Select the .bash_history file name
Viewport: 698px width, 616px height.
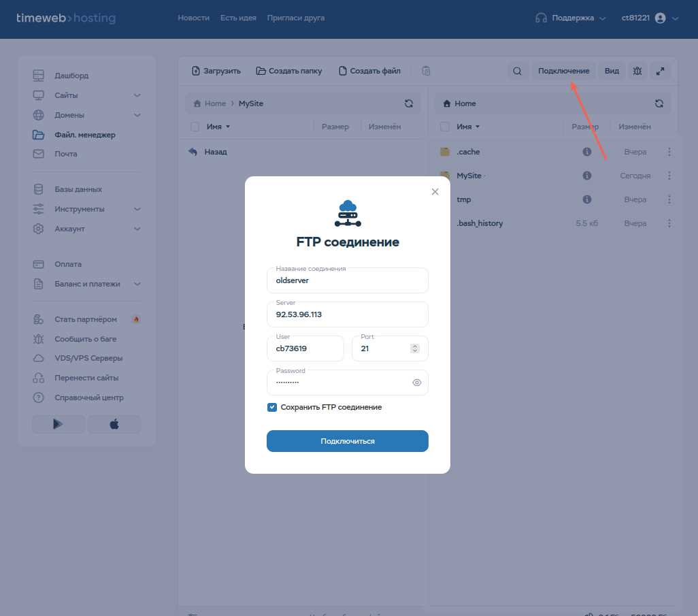pyautogui.click(x=480, y=223)
